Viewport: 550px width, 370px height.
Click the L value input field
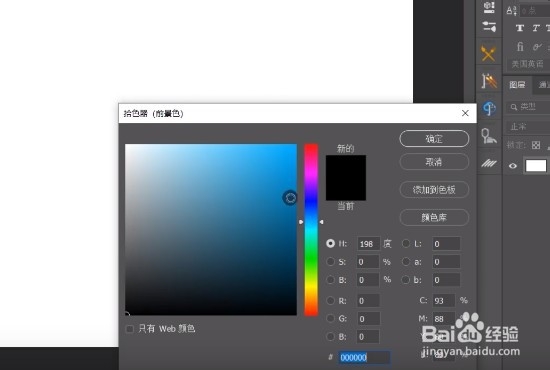[446, 244]
